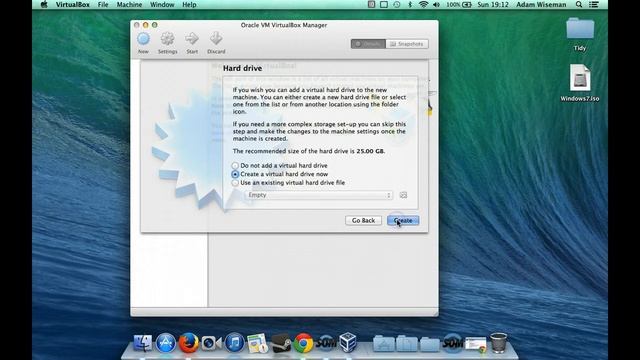The height and width of the screenshot is (360, 640).
Task: Click the Time Machine clock icon
Action: (x=397, y=4)
